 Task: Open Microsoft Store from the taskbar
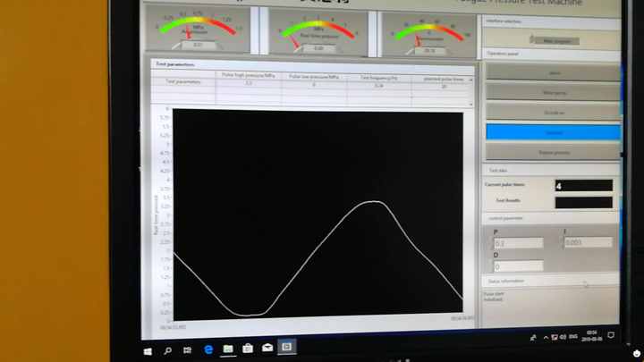point(248,348)
